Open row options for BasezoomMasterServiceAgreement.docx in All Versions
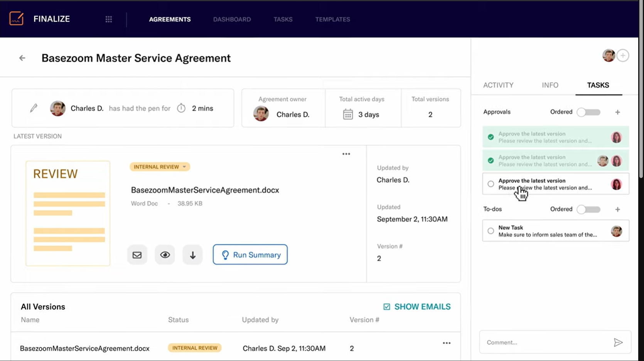This screenshot has width=644, height=361. (x=447, y=343)
